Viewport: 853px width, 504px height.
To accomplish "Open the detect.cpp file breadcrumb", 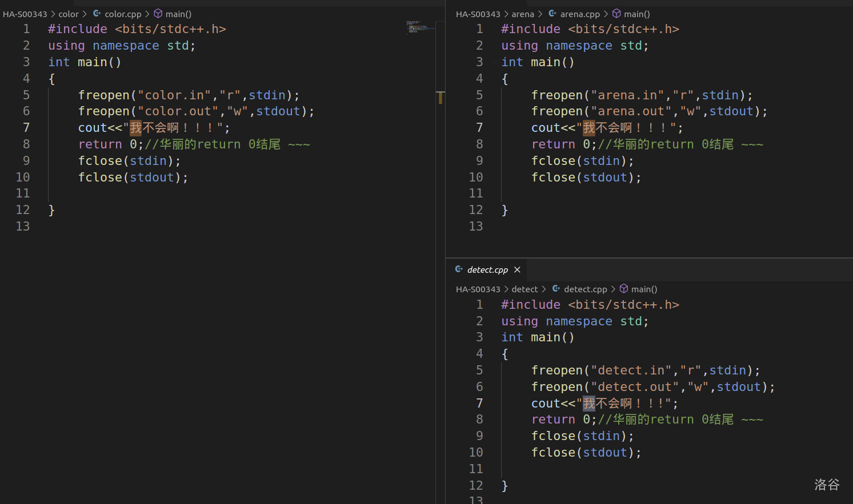I will (586, 289).
